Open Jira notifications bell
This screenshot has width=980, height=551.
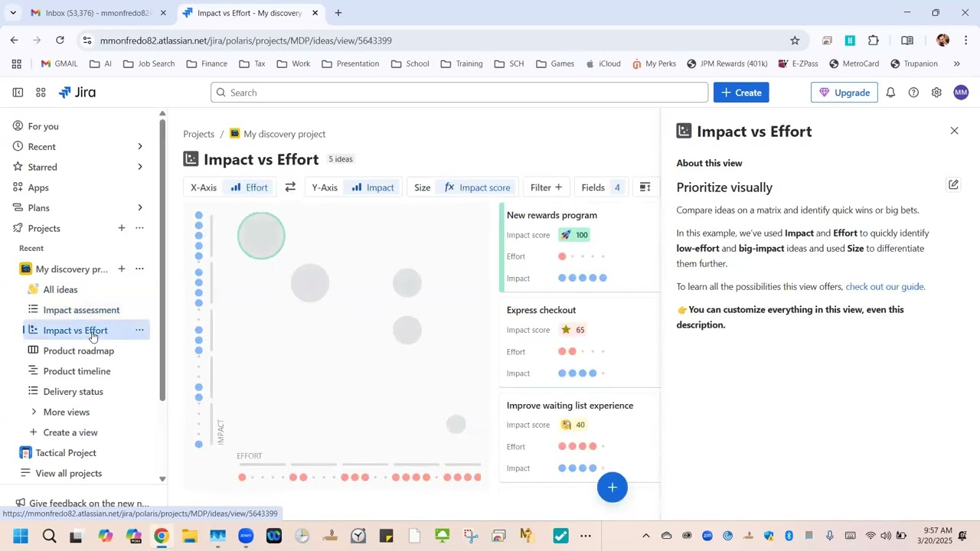click(x=890, y=93)
